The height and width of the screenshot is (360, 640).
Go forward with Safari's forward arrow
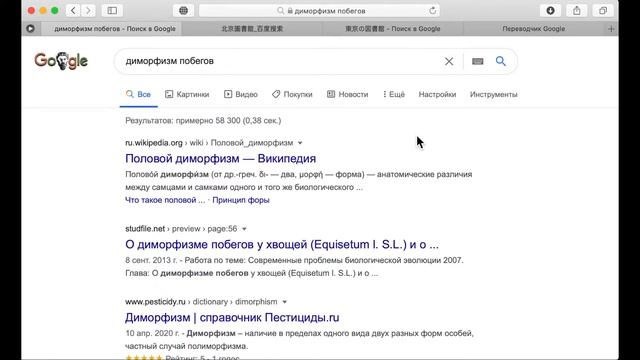88,11
